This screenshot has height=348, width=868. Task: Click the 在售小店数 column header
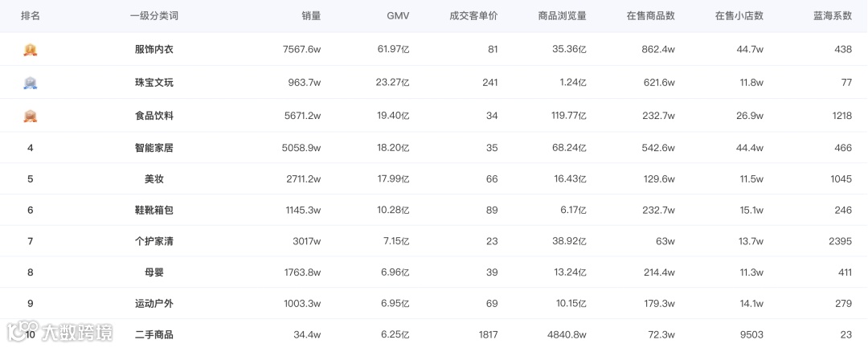pos(739,16)
